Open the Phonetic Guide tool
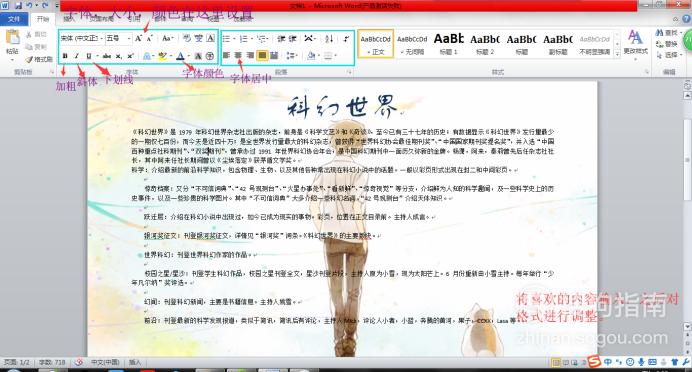Screen dimensions: 692x372 (x=199, y=38)
